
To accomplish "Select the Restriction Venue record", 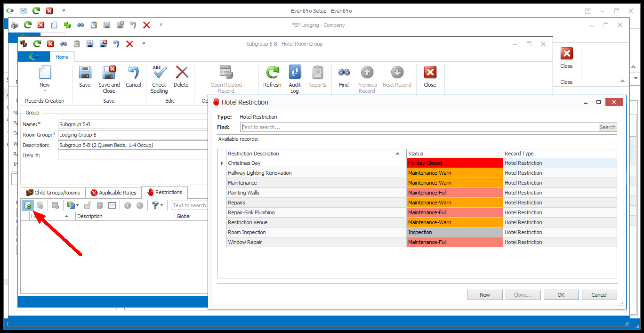I will (417, 222).
